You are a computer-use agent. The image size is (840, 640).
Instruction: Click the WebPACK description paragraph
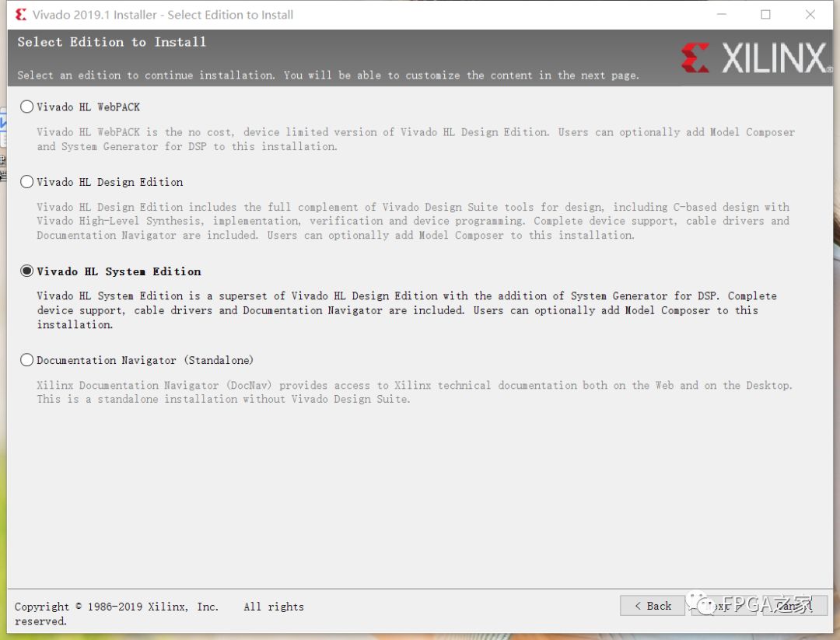[415, 139]
